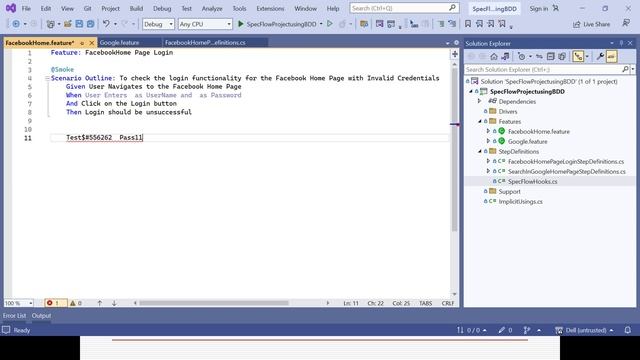Click the editor vertical scrollbar thumb
The image size is (640, 360).
[x=454, y=149]
